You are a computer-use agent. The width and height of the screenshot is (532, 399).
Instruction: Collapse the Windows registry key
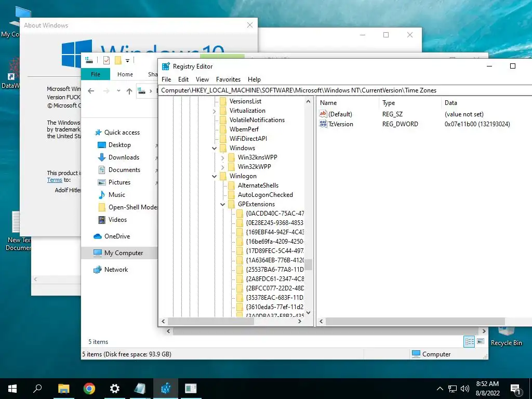[214, 148]
